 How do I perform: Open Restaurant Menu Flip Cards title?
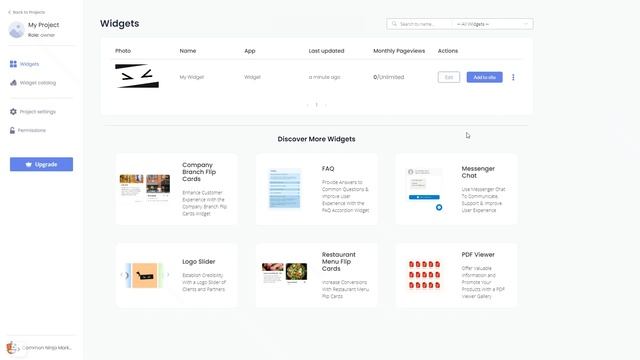[x=339, y=262]
